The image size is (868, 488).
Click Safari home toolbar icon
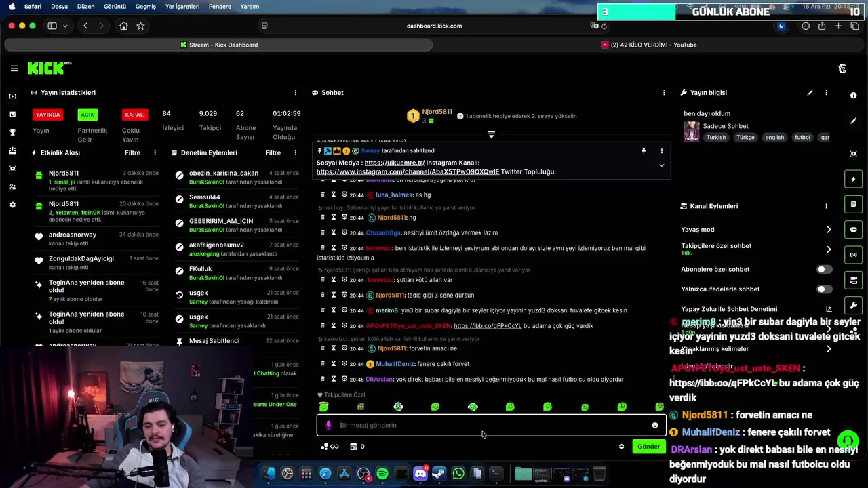coord(123,26)
